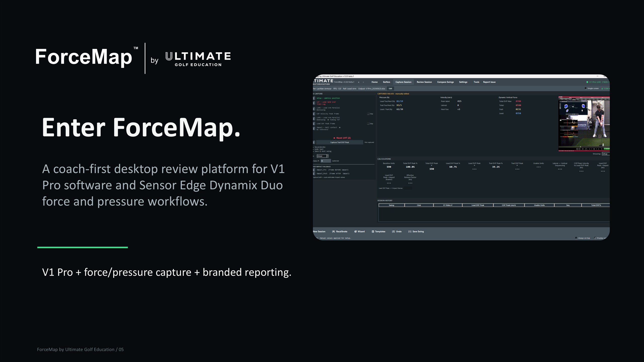Click Report Issue in the top bar
Image resolution: width=644 pixels, height=362 pixels.
(489, 82)
